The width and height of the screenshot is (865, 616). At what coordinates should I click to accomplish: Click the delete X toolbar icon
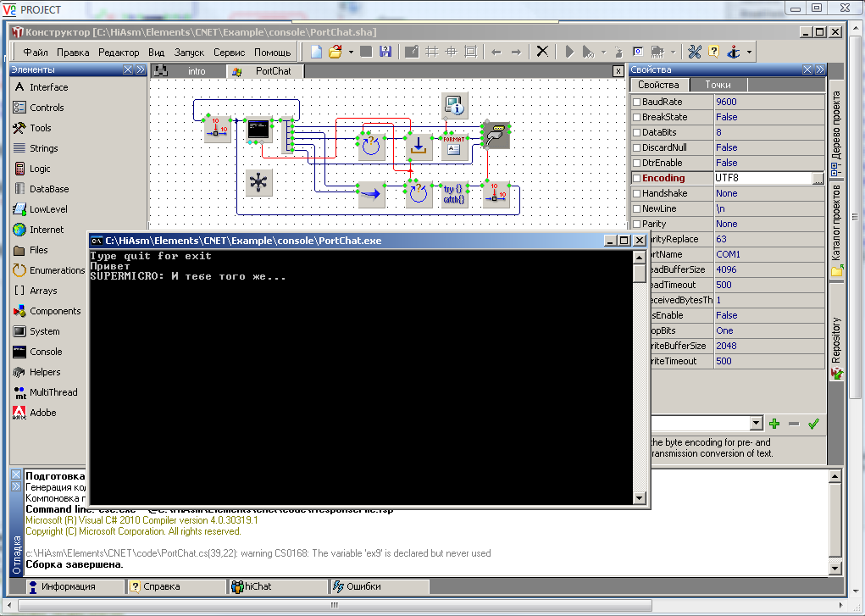pyautogui.click(x=543, y=52)
